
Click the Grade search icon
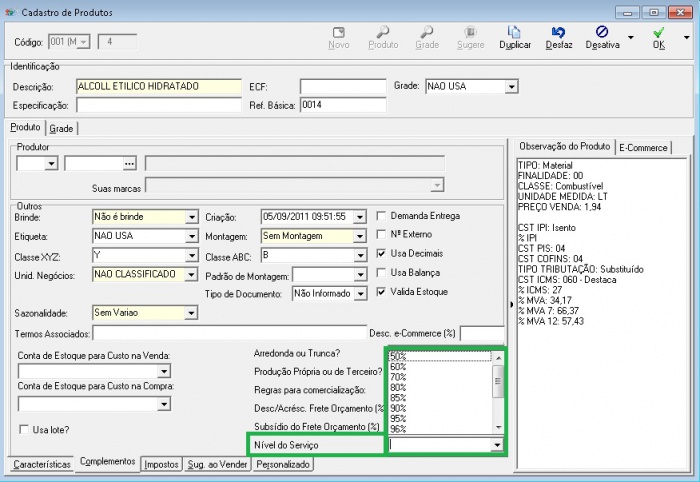point(427,37)
